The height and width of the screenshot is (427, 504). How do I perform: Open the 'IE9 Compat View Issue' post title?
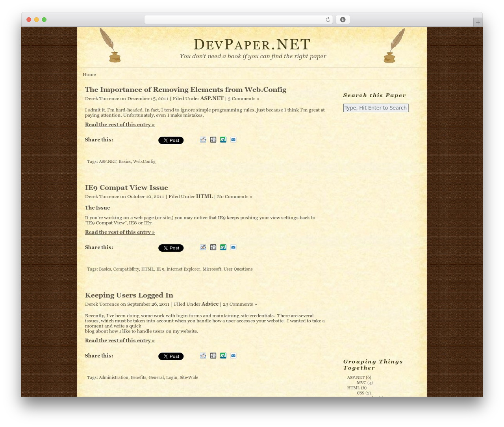126,188
